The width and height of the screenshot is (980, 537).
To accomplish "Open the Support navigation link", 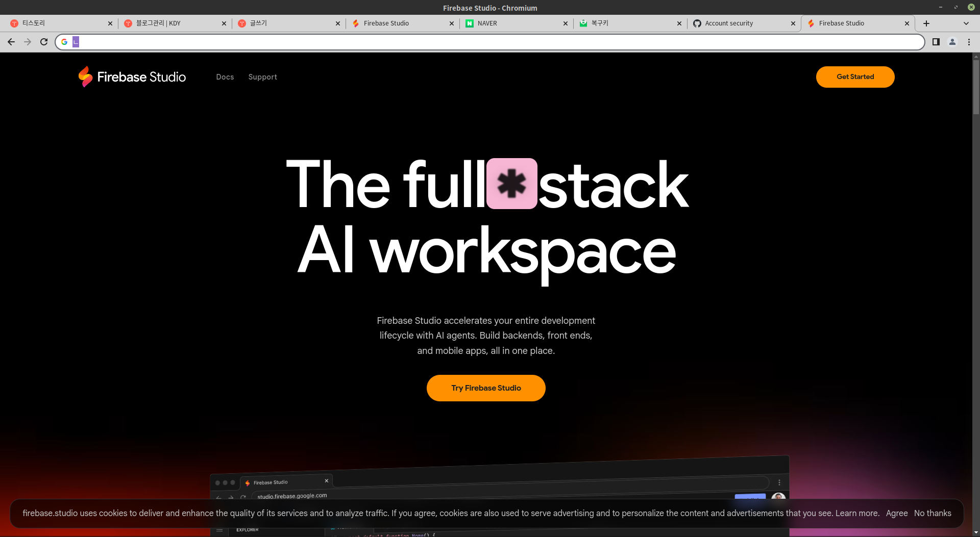I will pos(263,77).
